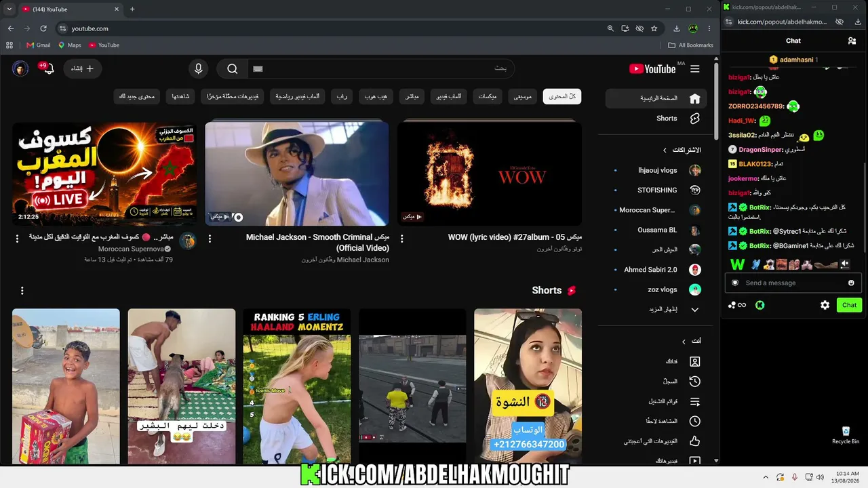Open the History item in YouTube sidebar

coord(694,381)
